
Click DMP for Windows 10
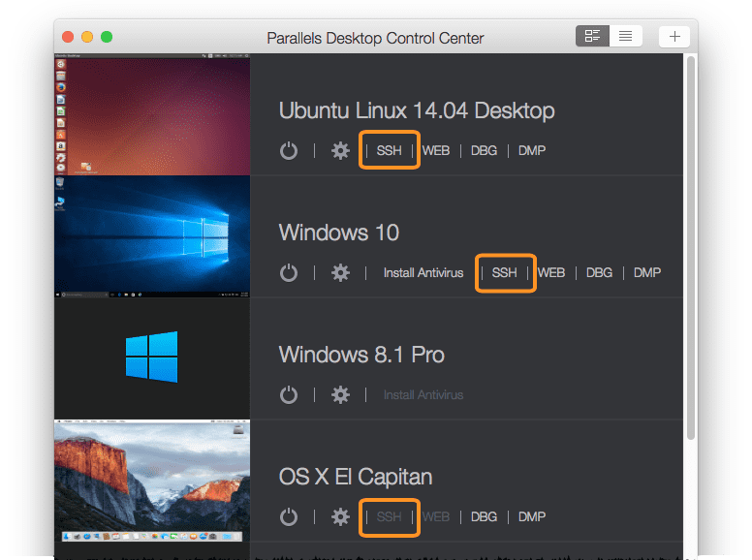click(x=647, y=273)
